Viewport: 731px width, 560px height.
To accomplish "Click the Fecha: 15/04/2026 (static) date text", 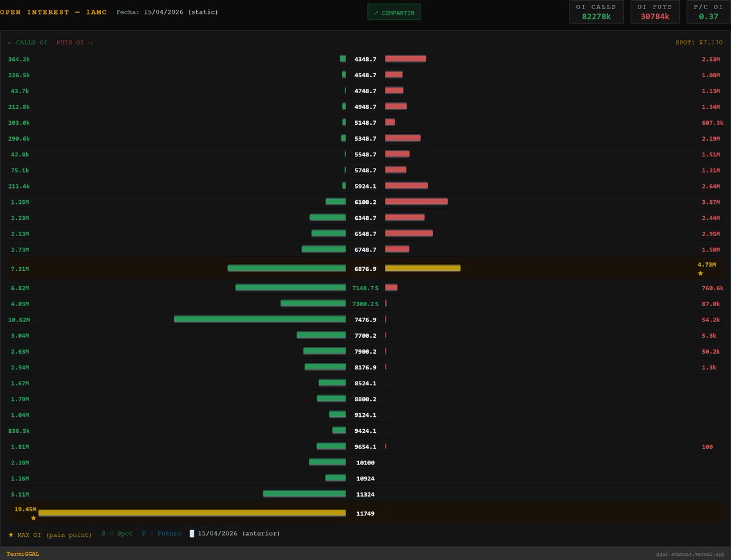I will tap(167, 12).
